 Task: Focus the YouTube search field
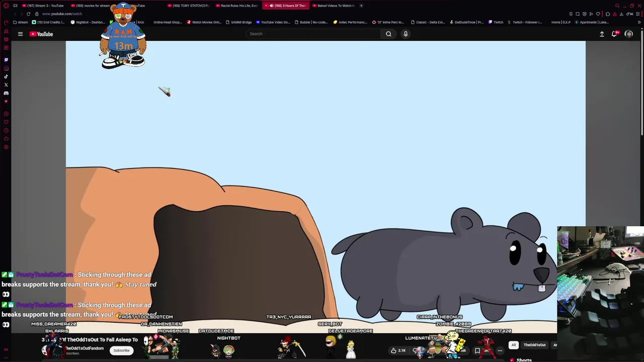coord(313,34)
